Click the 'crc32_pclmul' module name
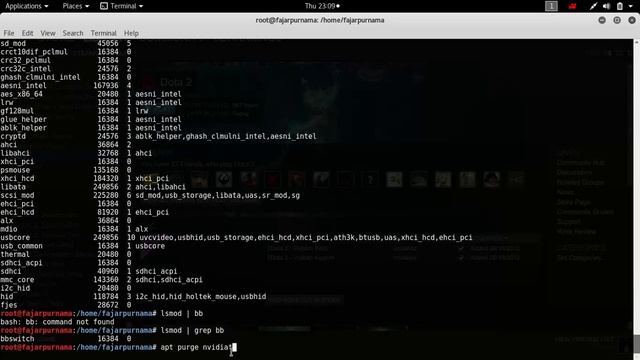Viewport: 640px width, 360px height. [25, 60]
